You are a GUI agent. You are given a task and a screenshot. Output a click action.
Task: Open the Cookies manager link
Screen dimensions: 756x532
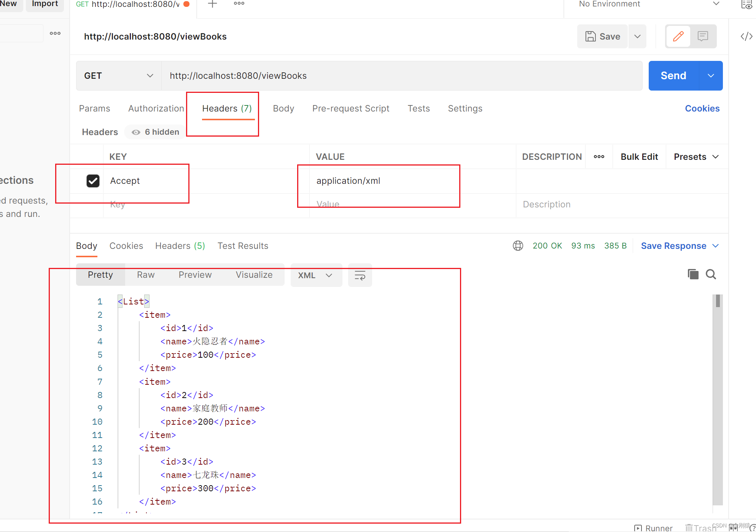click(702, 108)
